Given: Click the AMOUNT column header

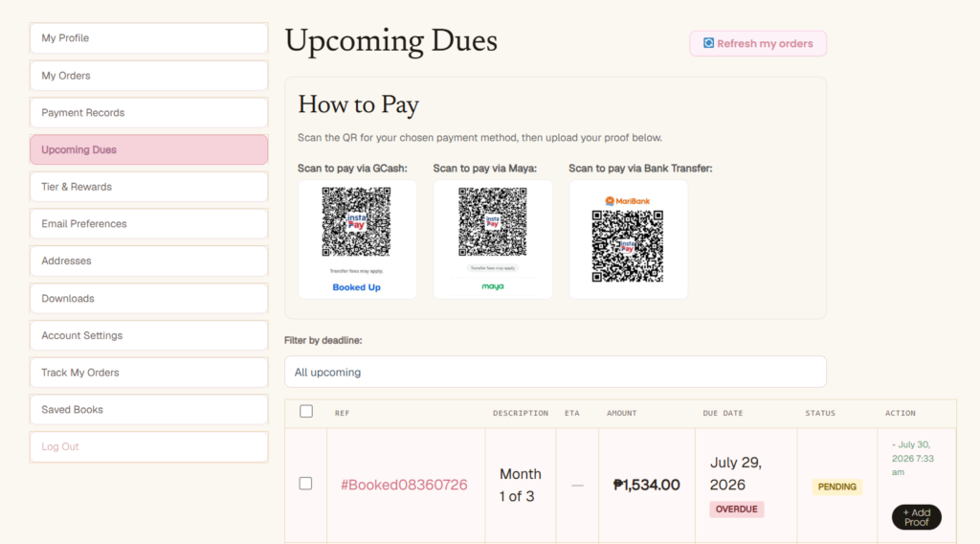Looking at the screenshot, I should point(621,414).
